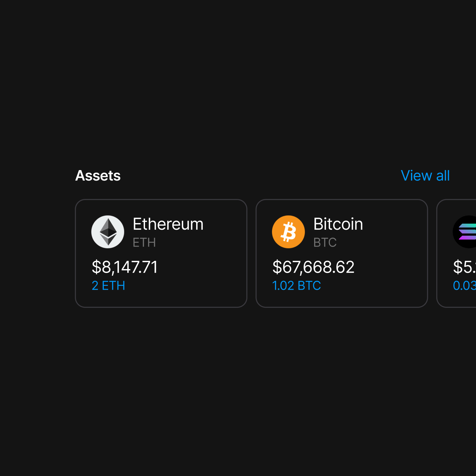
Task: Click the $8,147.71 Ethereum balance
Action: (125, 267)
